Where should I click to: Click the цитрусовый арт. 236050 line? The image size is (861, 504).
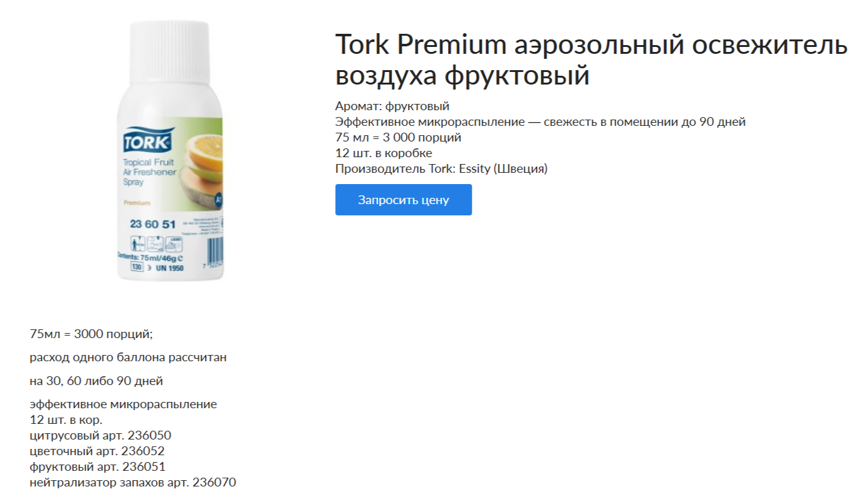coord(100,435)
